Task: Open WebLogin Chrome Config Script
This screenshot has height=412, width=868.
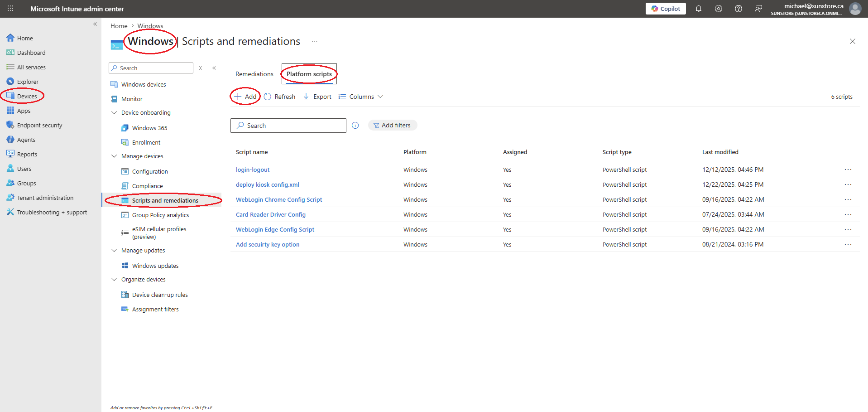Action: click(x=279, y=199)
